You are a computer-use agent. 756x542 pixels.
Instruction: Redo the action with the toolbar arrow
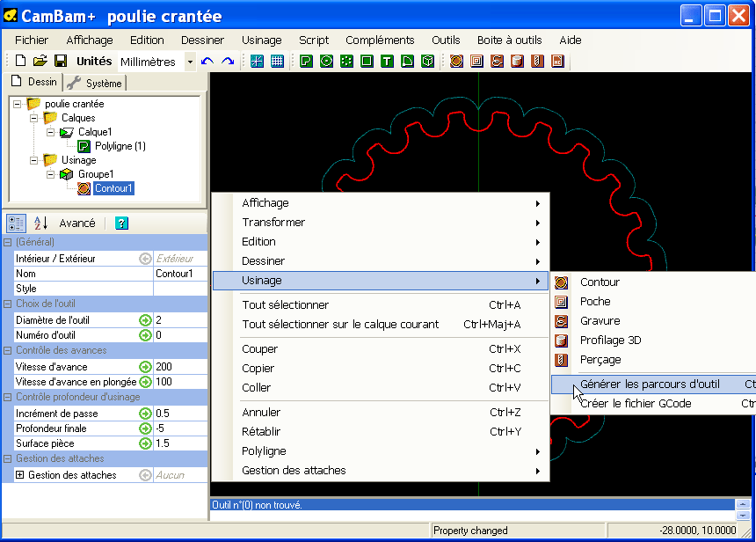228,62
